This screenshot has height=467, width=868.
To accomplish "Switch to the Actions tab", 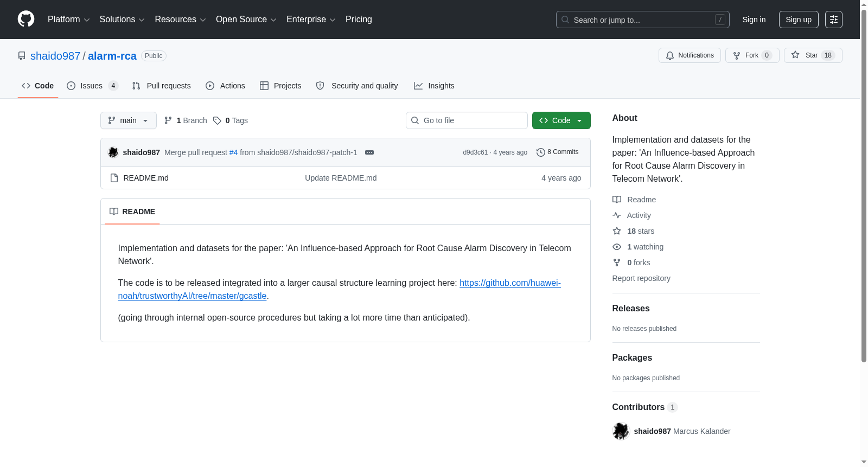I will coord(225,86).
